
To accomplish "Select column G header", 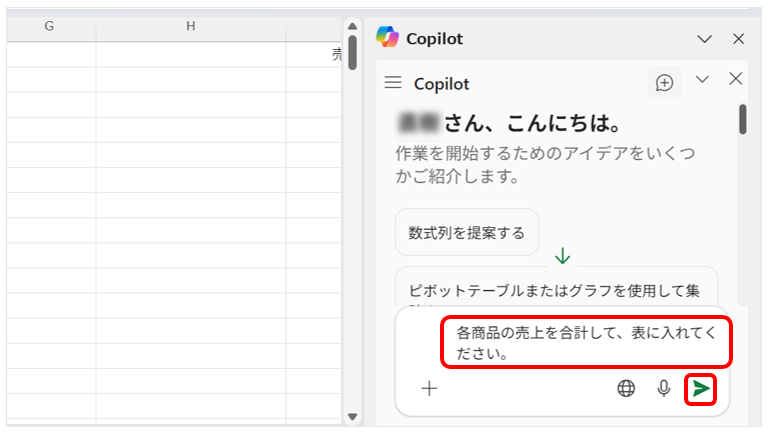I will [x=49, y=27].
